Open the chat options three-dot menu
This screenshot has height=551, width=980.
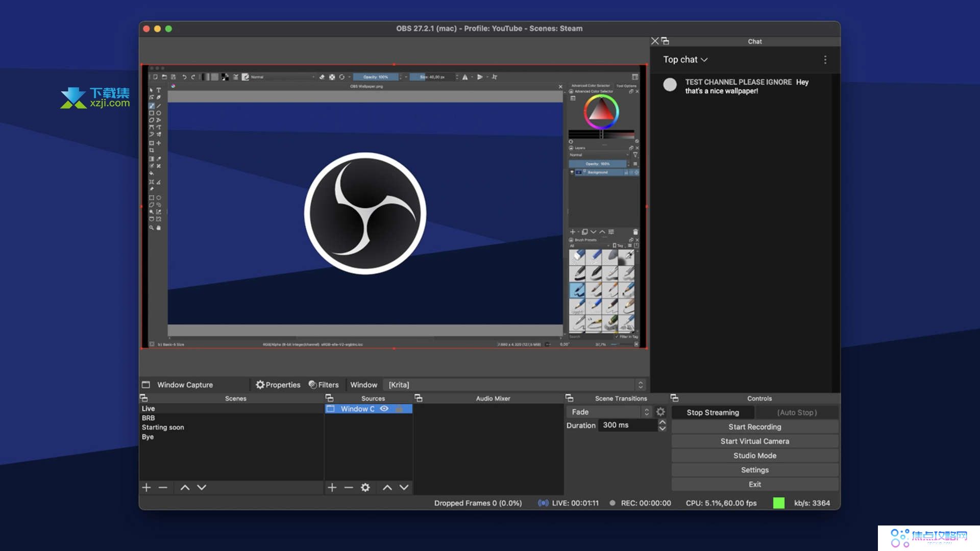tap(825, 60)
